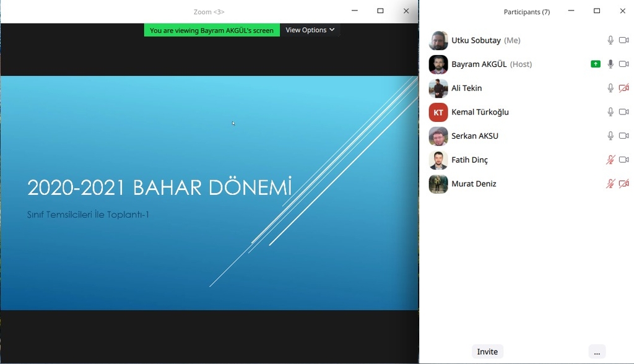The height and width of the screenshot is (364, 634).
Task: Click Kemal Türkoğlu's camera icon
Action: tap(624, 111)
